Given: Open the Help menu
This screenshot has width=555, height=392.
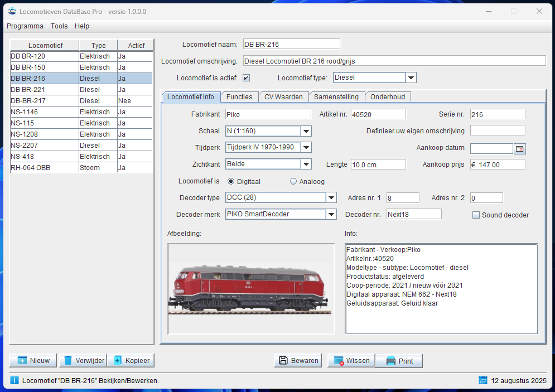Looking at the screenshot, I should pos(82,26).
